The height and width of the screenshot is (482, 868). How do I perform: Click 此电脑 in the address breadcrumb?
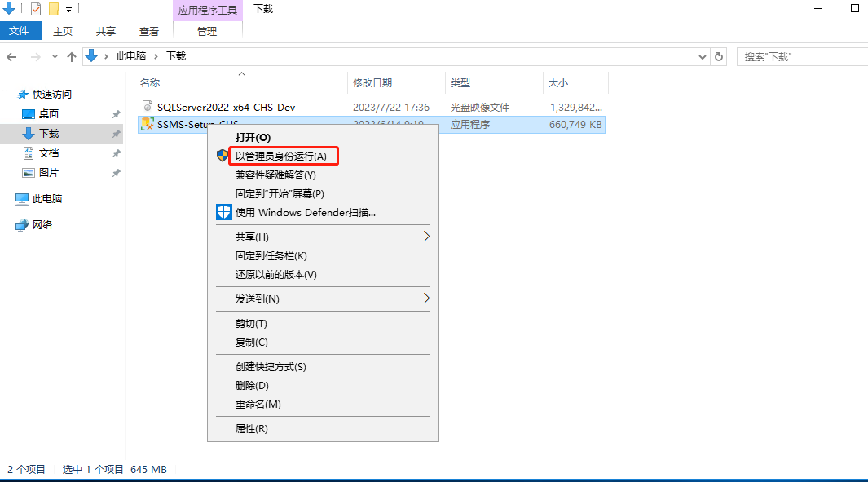tap(131, 56)
